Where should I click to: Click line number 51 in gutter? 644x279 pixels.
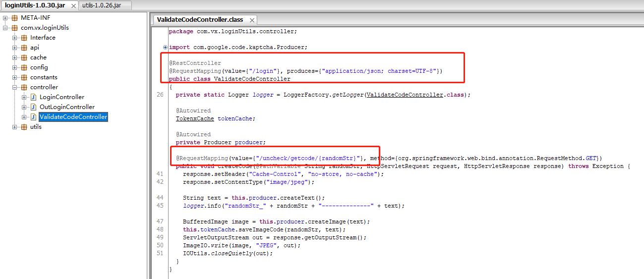(160, 253)
